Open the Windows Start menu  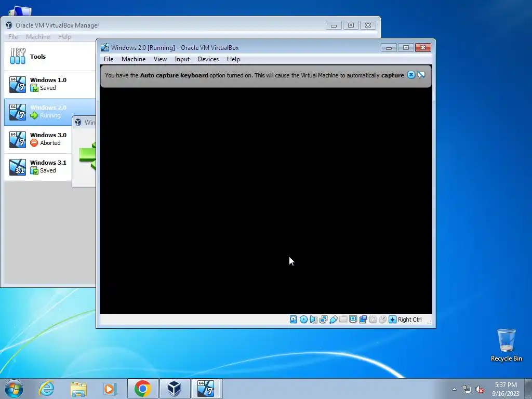pyautogui.click(x=14, y=389)
